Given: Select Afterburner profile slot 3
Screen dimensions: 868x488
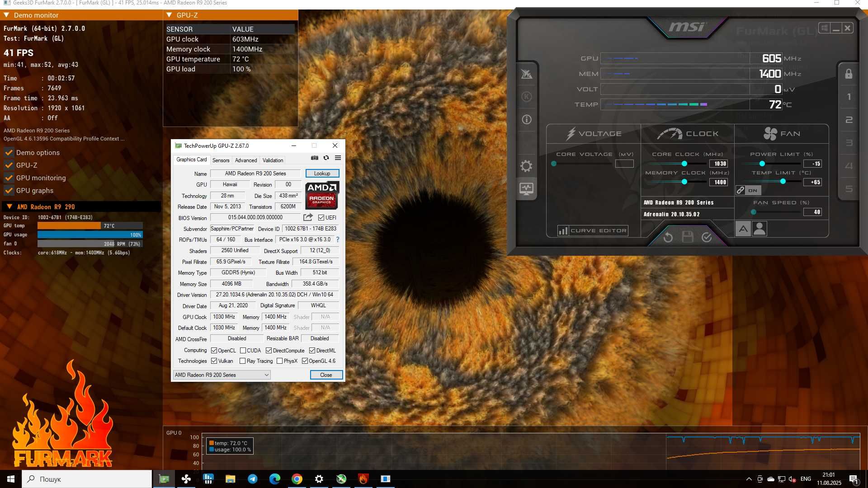Looking at the screenshot, I should (849, 143).
